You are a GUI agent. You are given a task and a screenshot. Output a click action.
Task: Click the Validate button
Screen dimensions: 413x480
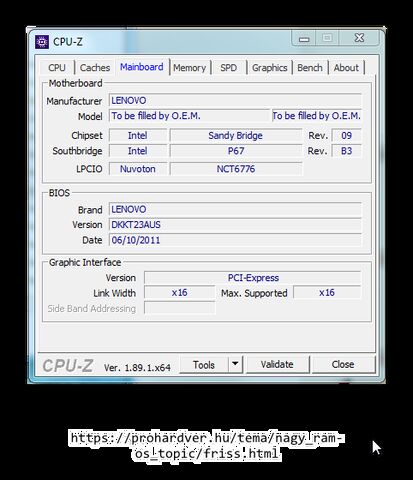(277, 364)
